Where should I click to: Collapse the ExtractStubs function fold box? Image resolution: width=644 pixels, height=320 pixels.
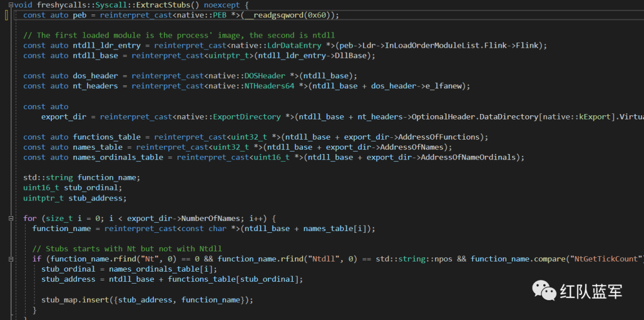tap(11, 5)
